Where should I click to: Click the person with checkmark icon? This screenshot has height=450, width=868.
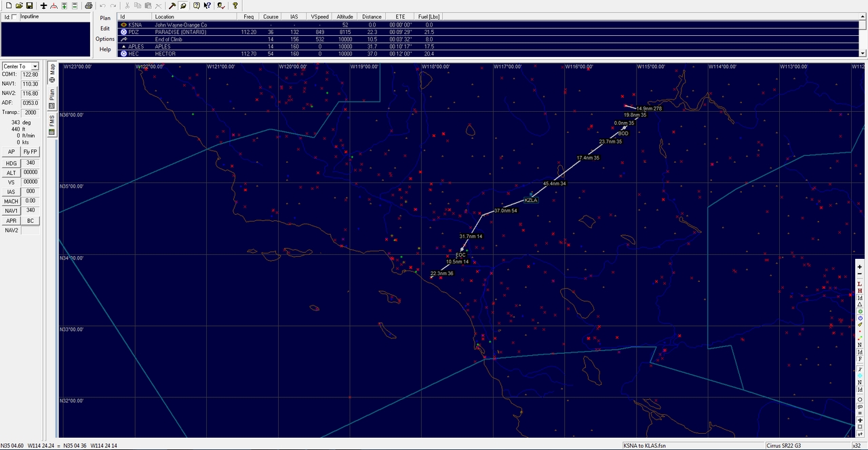point(221,5)
